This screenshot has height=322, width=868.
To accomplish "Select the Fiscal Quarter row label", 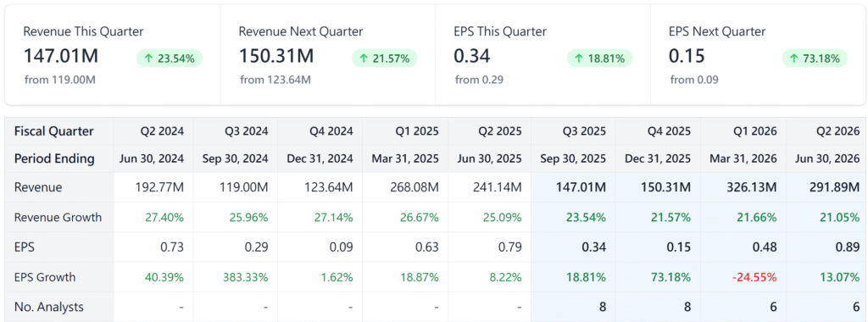I will [x=53, y=131].
